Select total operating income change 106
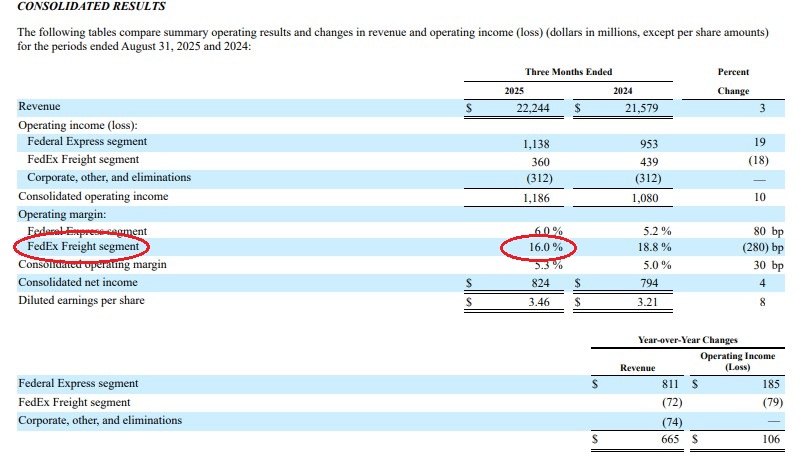The height and width of the screenshot is (468, 798). (x=771, y=439)
